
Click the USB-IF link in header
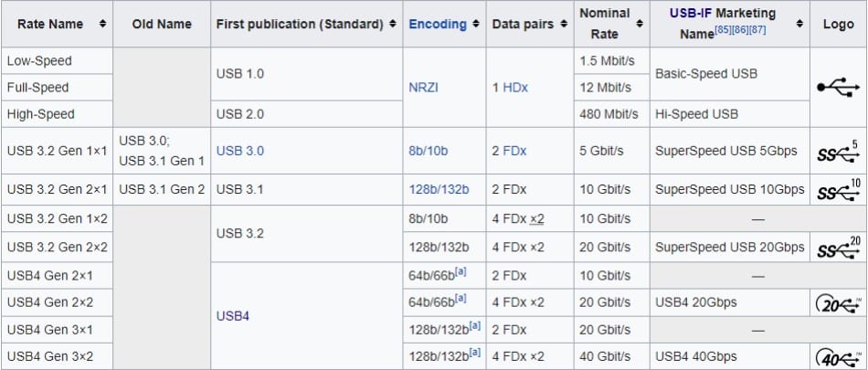pos(691,14)
